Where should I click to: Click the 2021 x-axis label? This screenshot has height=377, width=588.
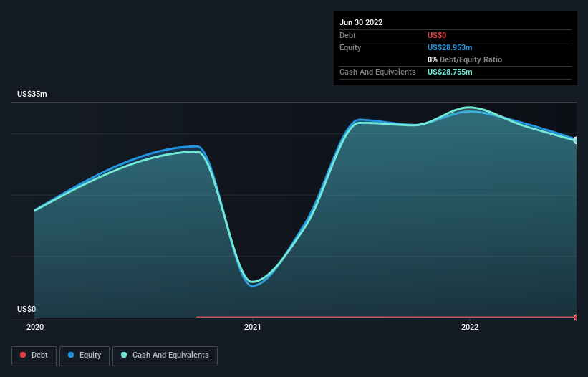pyautogui.click(x=253, y=327)
